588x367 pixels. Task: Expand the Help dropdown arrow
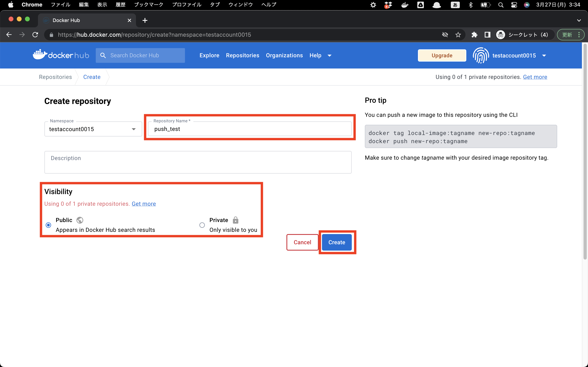pos(330,56)
